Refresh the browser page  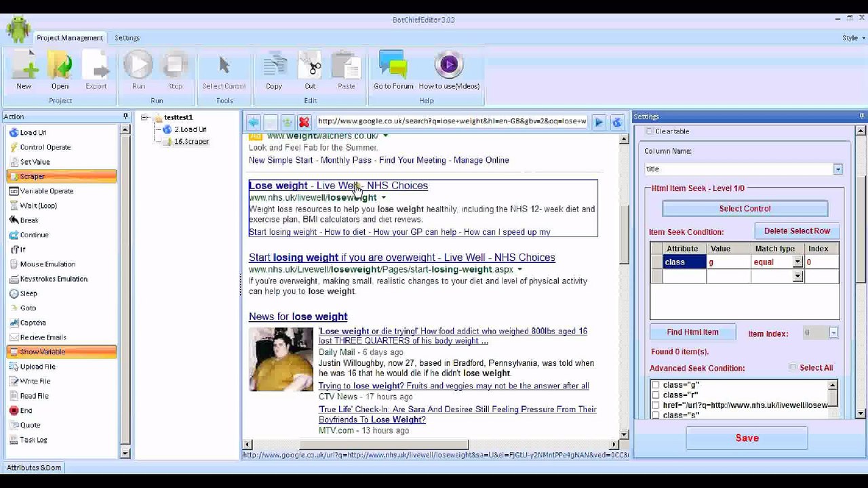[x=616, y=122]
